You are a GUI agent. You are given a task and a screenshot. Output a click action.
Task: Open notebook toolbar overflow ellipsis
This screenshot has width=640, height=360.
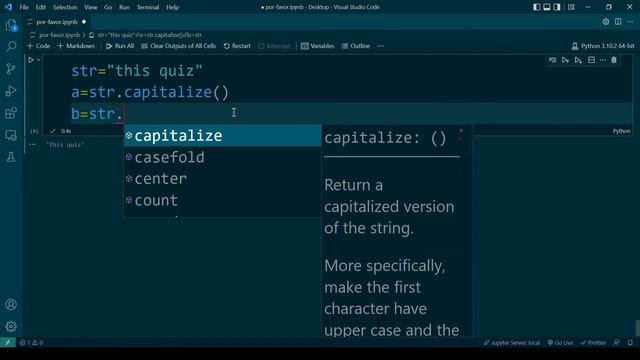380,46
